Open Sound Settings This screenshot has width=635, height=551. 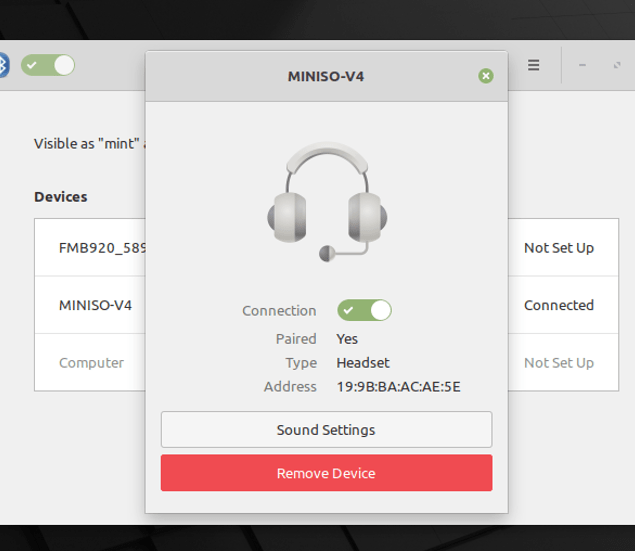coord(326,430)
